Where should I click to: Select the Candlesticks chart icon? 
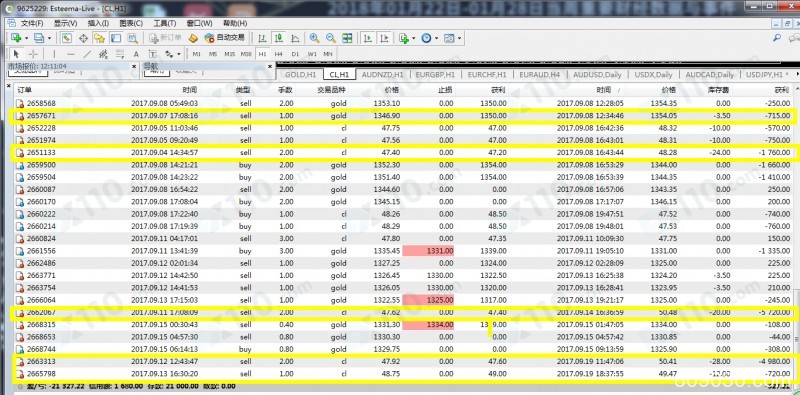pos(279,38)
